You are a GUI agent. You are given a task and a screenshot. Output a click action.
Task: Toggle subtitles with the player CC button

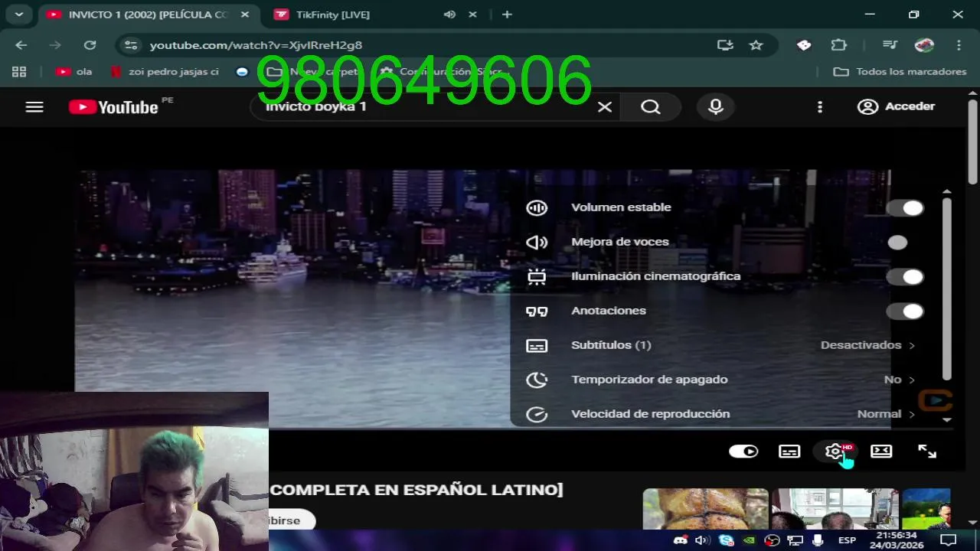[x=789, y=452]
